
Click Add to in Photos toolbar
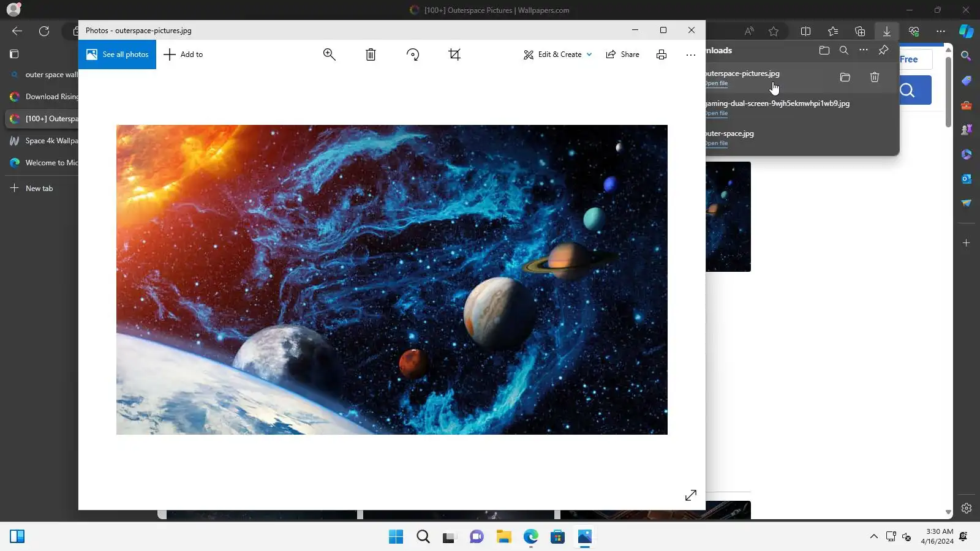tap(183, 54)
